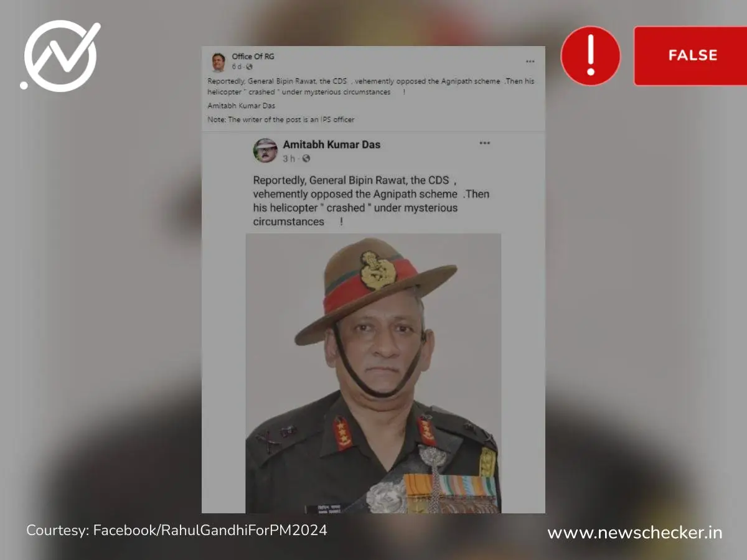Click the www.newschecker.in website text
Screen dimensions: 747x560
coord(635,533)
